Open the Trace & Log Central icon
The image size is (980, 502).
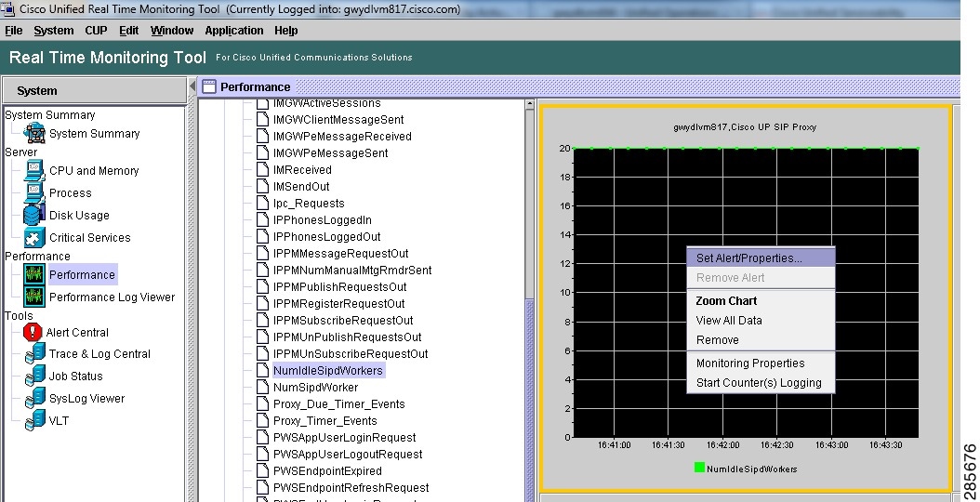[x=34, y=354]
